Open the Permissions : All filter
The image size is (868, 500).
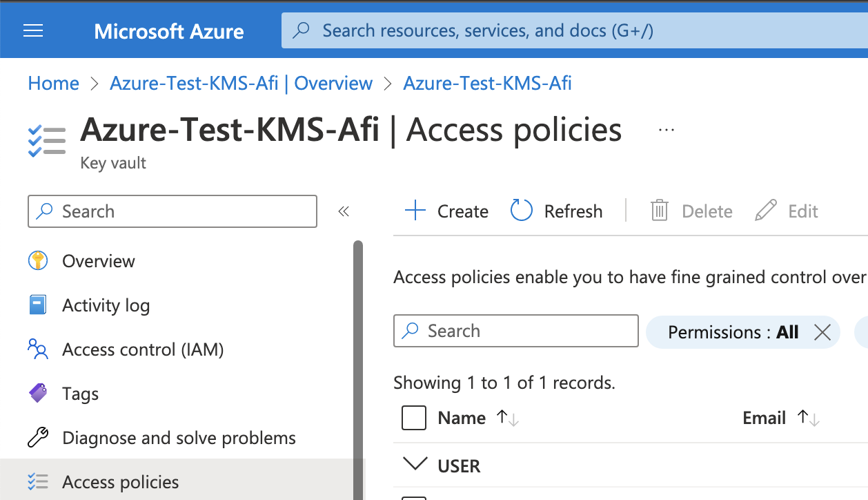(733, 332)
